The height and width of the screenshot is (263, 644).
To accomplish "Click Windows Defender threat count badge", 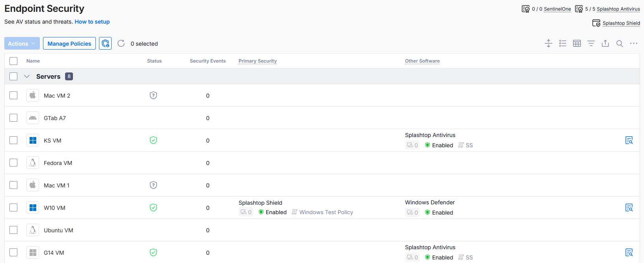I will (412, 213).
